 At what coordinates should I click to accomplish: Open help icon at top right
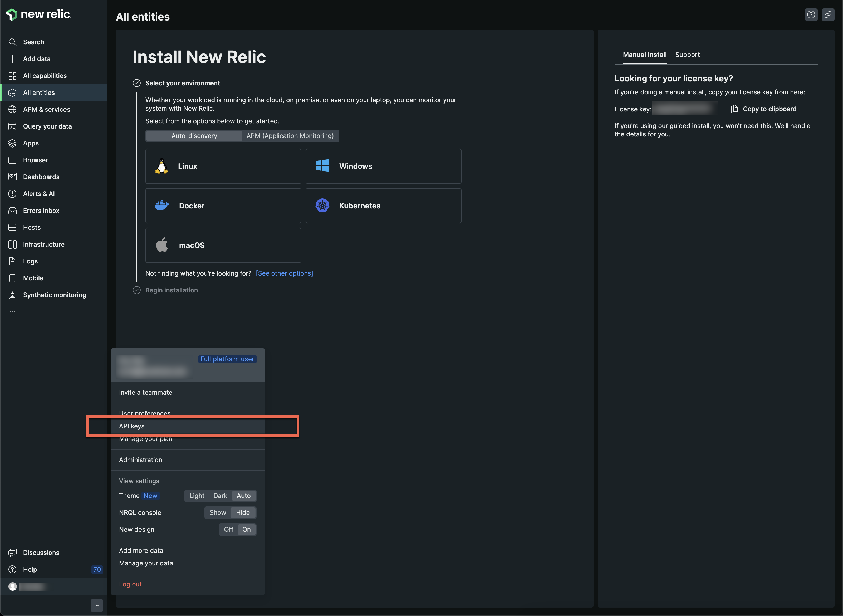point(811,14)
